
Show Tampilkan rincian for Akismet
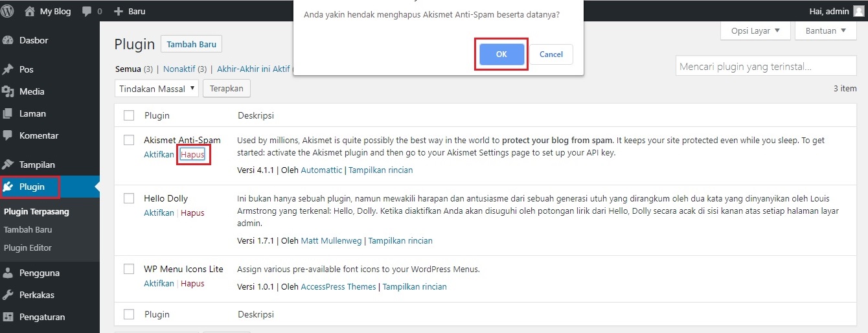point(381,170)
